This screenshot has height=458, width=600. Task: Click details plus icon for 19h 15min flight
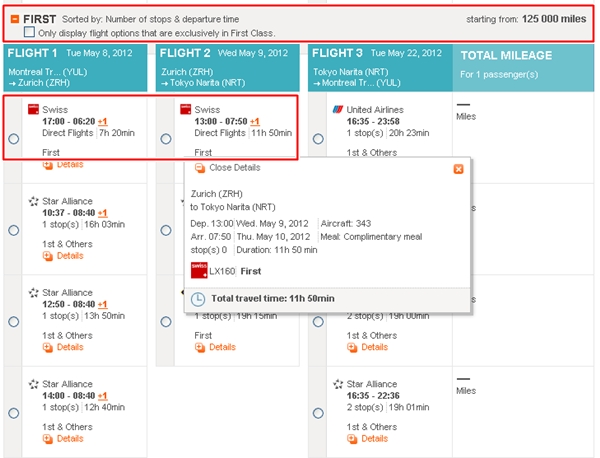[x=200, y=347]
